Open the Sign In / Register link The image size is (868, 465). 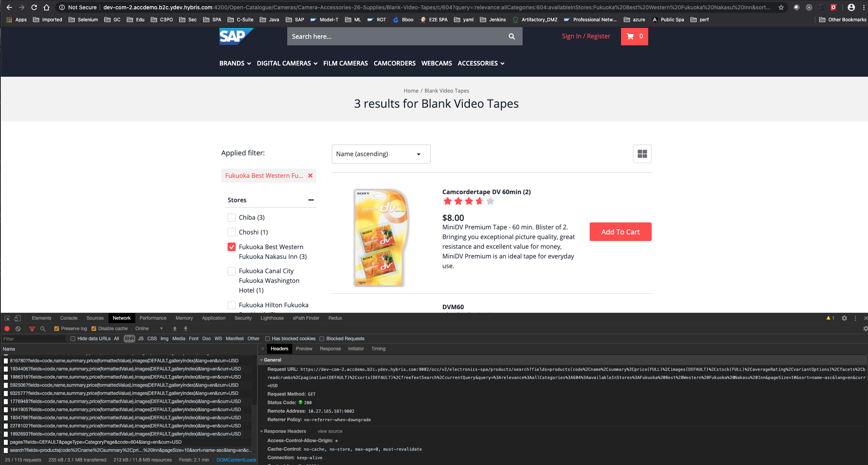[x=586, y=36]
